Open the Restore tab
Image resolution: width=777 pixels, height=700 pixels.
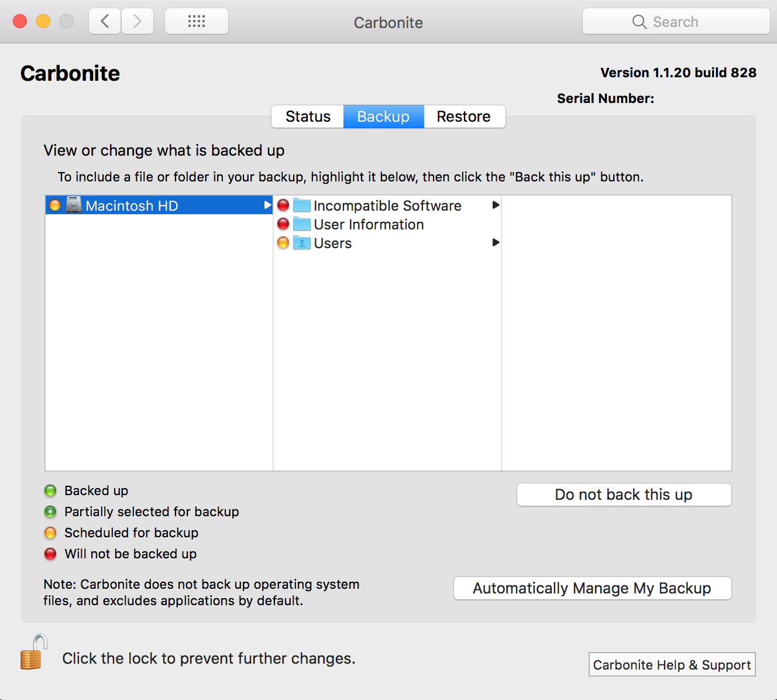pos(463,116)
